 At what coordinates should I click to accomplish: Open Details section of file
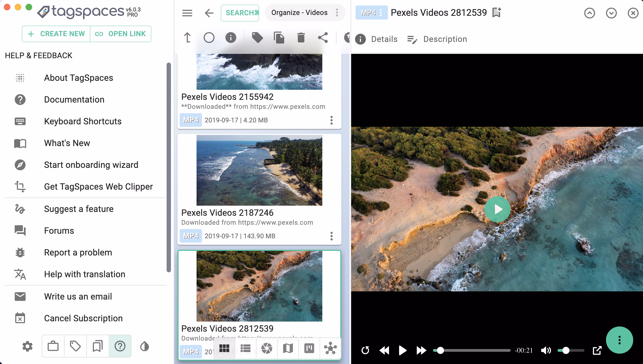[x=376, y=39]
